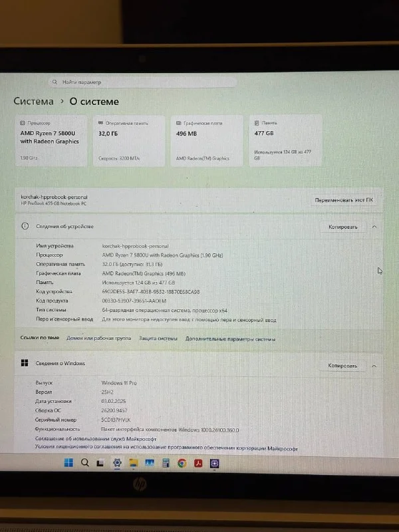Click HP ProBook 455 G8 Notebook PC text
The image size is (399, 532).
pyautogui.click(x=54, y=203)
